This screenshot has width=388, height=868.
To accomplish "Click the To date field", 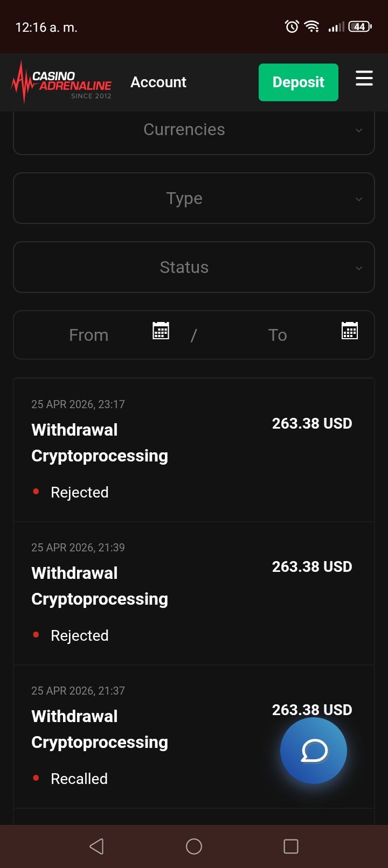I will click(x=278, y=335).
